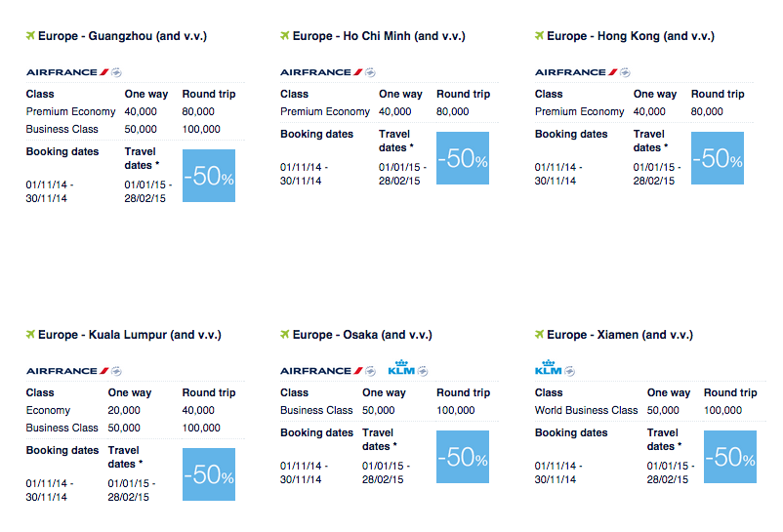Select the -50% badge in Xiamen offer
The image size is (783, 532).
tap(730, 457)
